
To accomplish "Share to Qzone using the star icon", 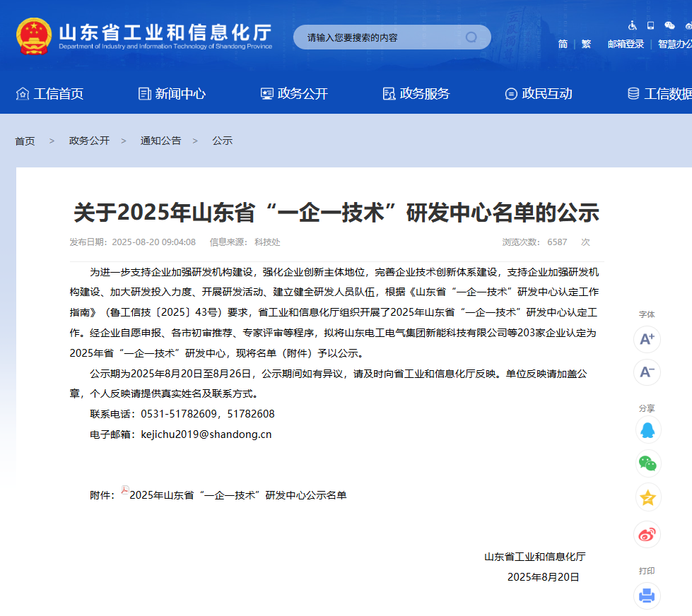I will 647,498.
